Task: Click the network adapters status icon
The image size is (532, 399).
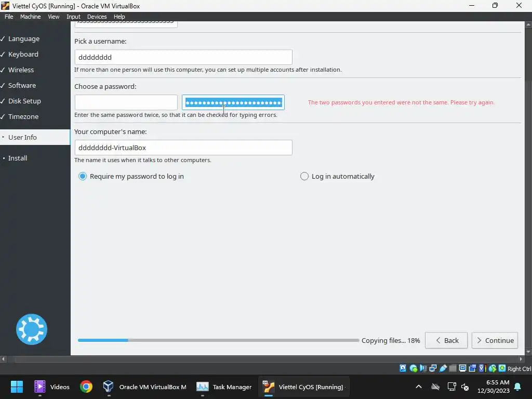Action: tap(433, 368)
